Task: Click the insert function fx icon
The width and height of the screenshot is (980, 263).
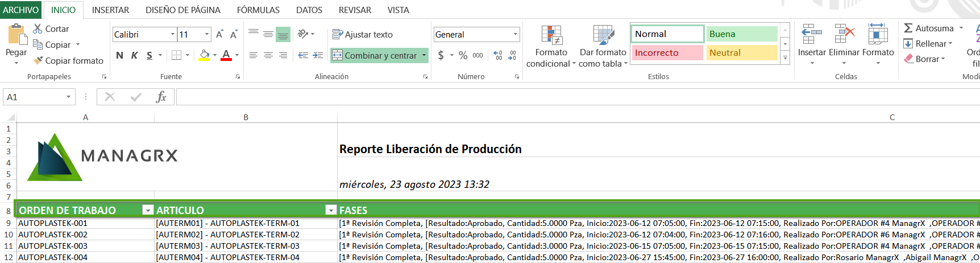Action: [x=161, y=97]
